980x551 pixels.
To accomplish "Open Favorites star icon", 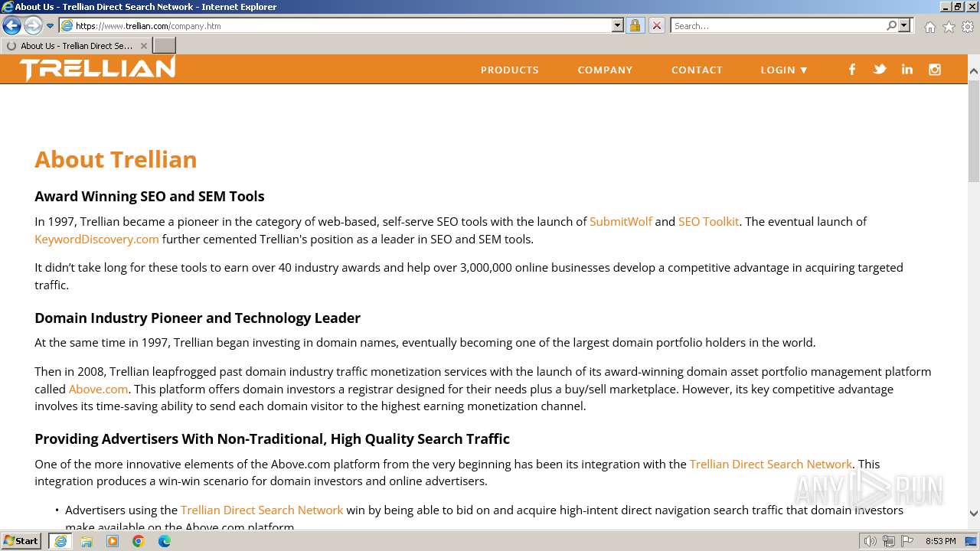I will [949, 27].
